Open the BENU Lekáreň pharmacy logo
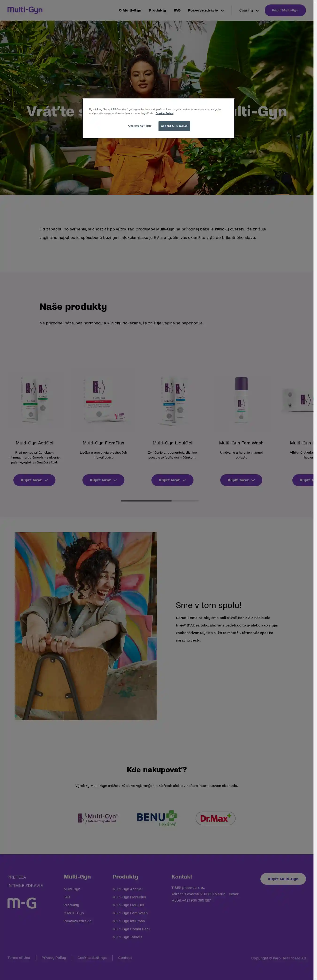The height and width of the screenshot is (980, 317). (157, 818)
